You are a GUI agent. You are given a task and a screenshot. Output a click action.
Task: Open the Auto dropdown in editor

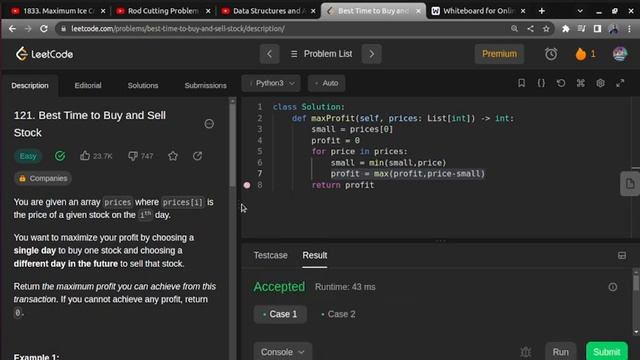[327, 83]
